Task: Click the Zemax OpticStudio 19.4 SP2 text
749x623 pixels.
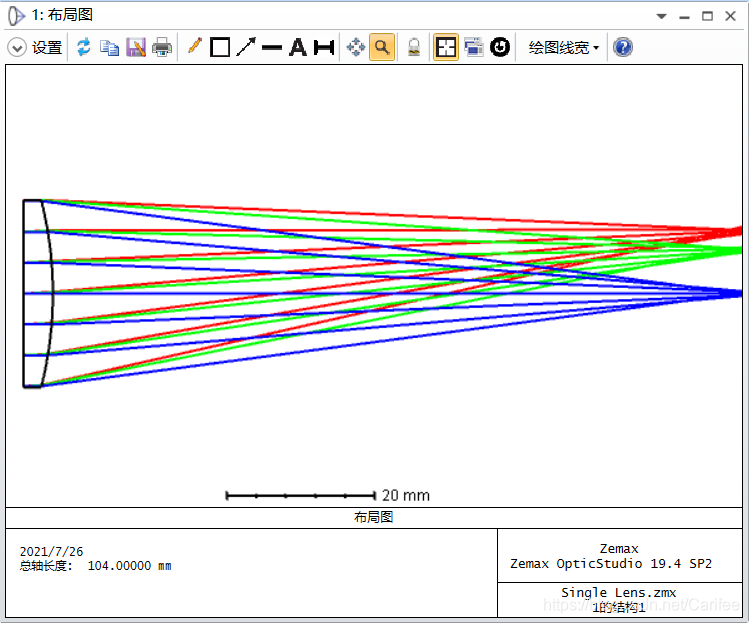Action: pyautogui.click(x=611, y=564)
